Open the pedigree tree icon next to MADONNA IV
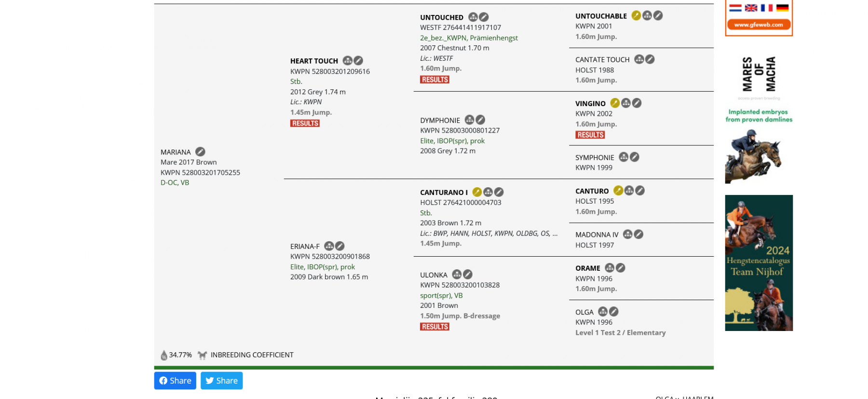The height and width of the screenshot is (399, 868). coord(627,234)
